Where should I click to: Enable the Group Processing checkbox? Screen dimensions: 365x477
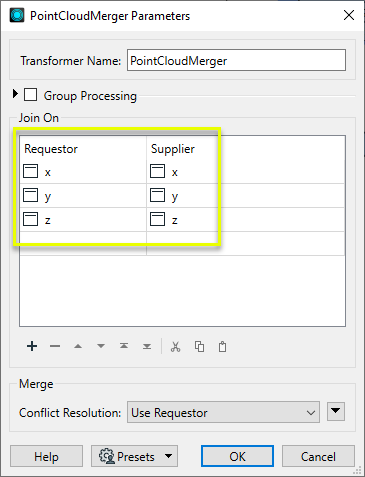pos(30,95)
